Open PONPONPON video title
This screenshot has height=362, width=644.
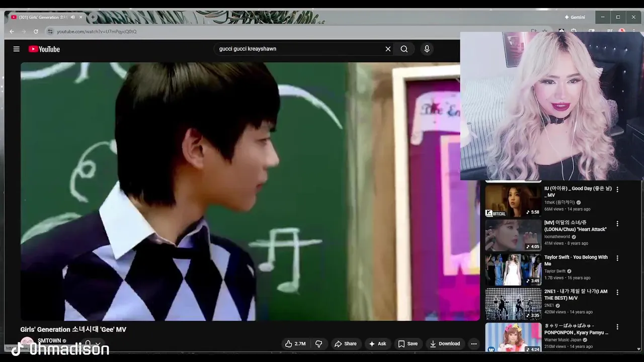[x=576, y=329]
